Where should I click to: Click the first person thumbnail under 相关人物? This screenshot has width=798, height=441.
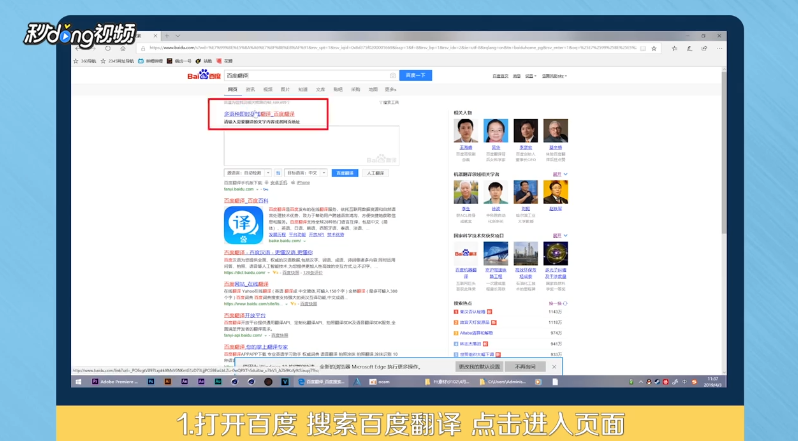tap(466, 131)
